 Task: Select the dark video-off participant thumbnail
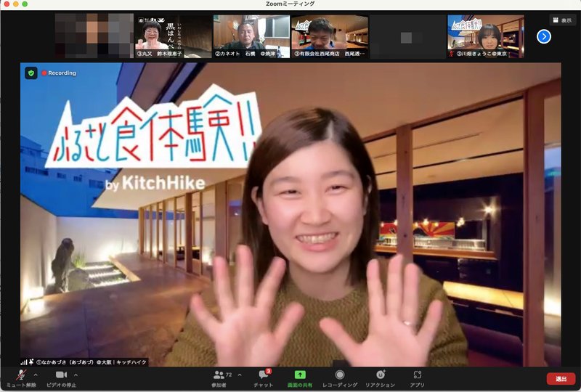pyautogui.click(x=407, y=36)
